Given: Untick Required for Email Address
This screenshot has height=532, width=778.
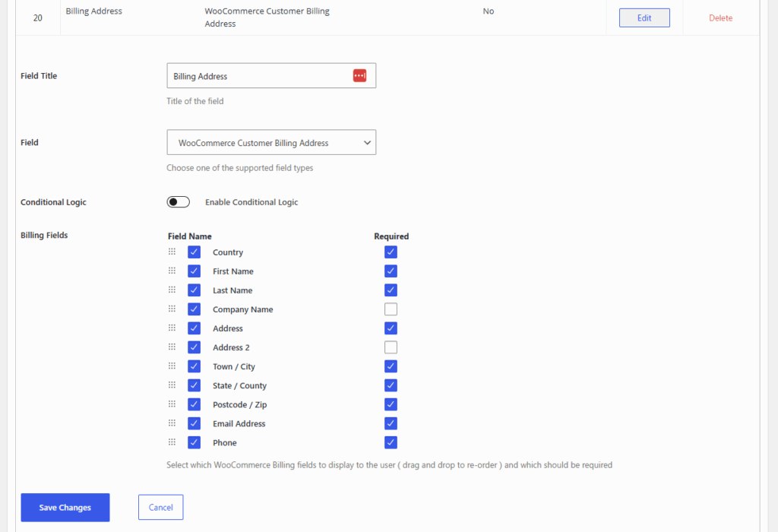Looking at the screenshot, I should pyautogui.click(x=391, y=423).
